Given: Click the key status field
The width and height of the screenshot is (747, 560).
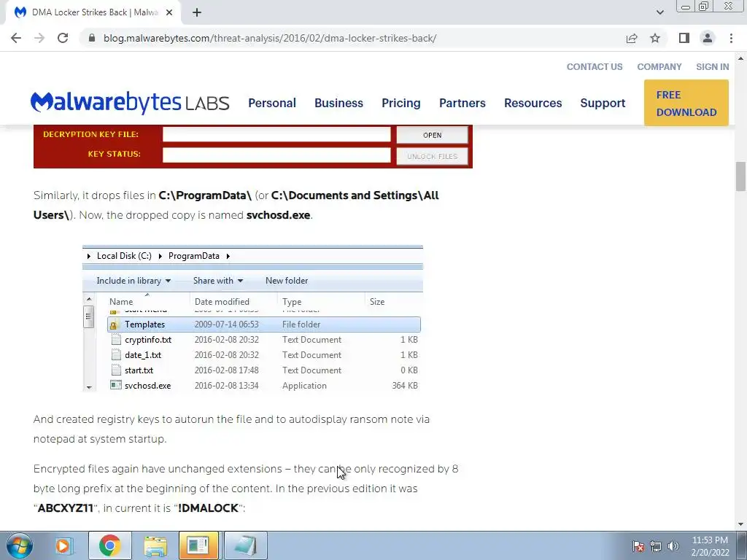Looking at the screenshot, I should [276, 155].
